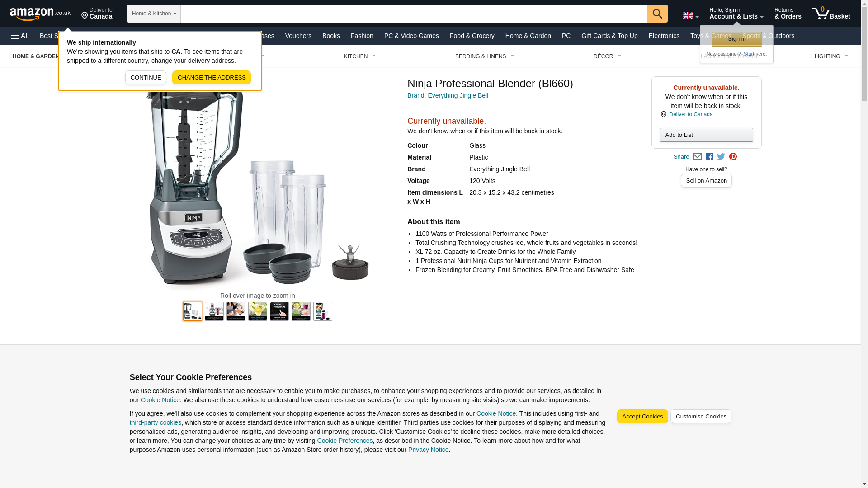Open the shopping basket icon
This screenshot has height=488, width=868.
click(x=831, y=14)
